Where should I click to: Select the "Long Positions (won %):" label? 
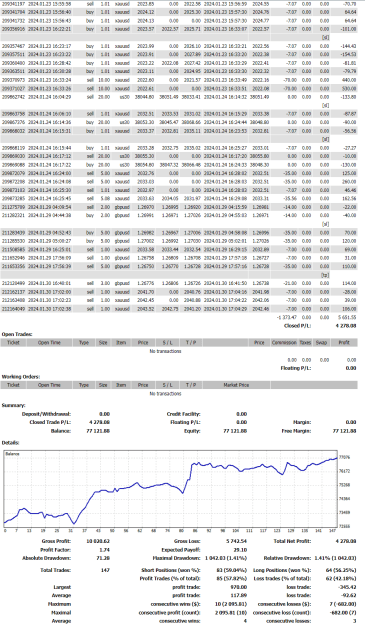pyautogui.click(x=282, y=570)
